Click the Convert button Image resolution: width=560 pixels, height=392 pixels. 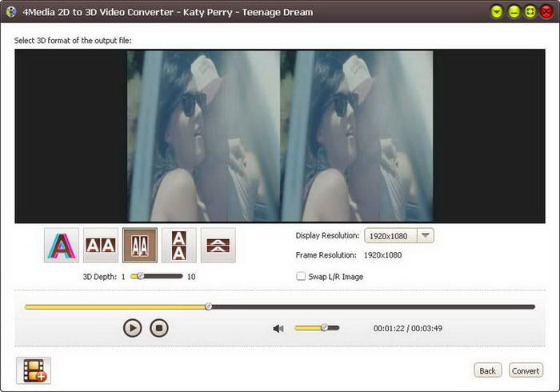pos(526,370)
